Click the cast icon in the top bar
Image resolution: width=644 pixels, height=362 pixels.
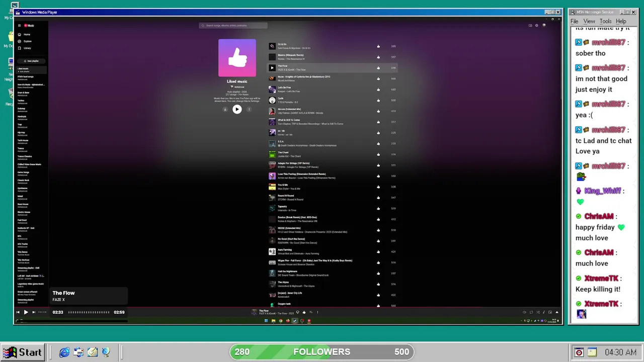coord(530,25)
